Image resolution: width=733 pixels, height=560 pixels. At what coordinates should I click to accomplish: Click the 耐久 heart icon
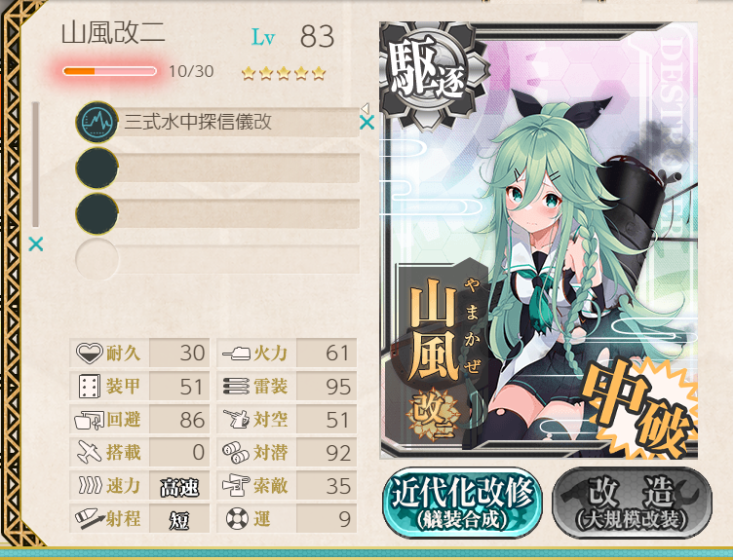click(x=89, y=354)
